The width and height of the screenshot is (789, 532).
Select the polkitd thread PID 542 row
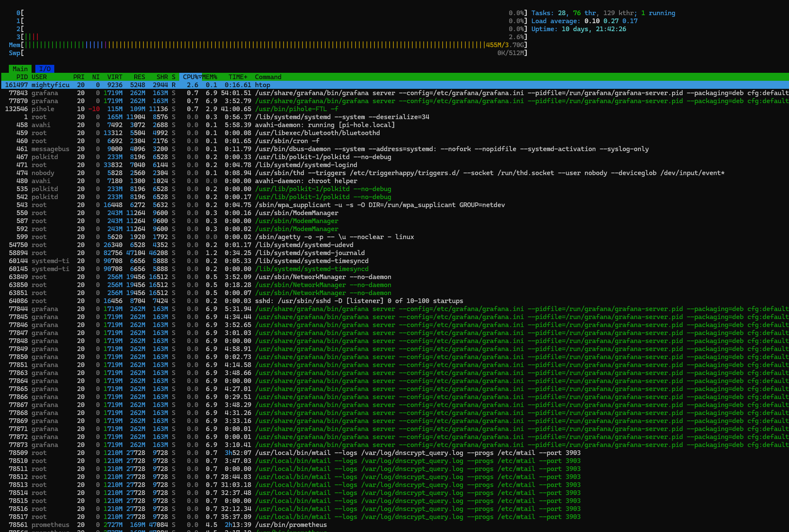(395, 197)
